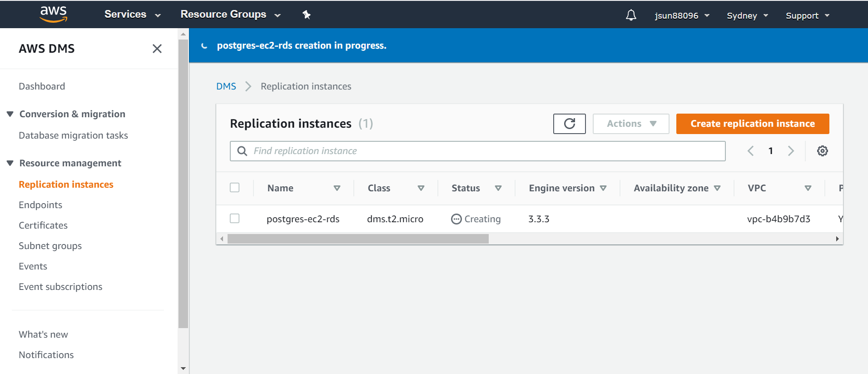Expand the Services dropdown menu

pos(132,15)
